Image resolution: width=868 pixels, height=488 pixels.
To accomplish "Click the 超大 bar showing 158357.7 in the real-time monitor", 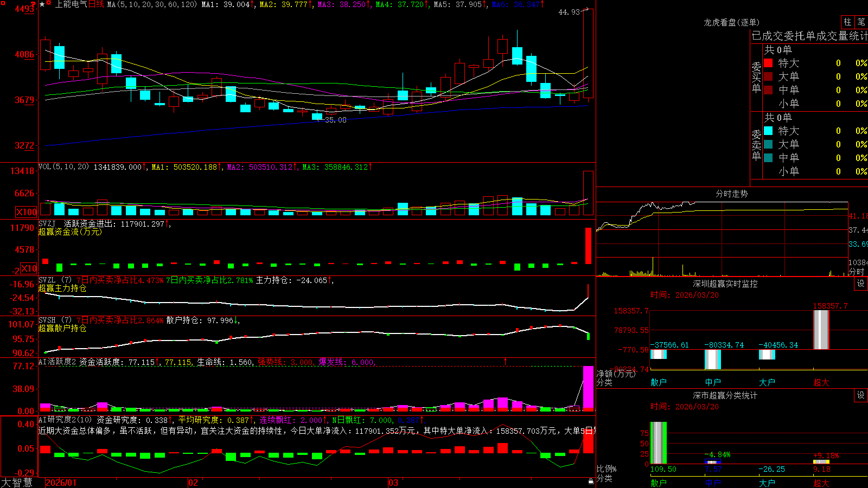I will click(821, 330).
